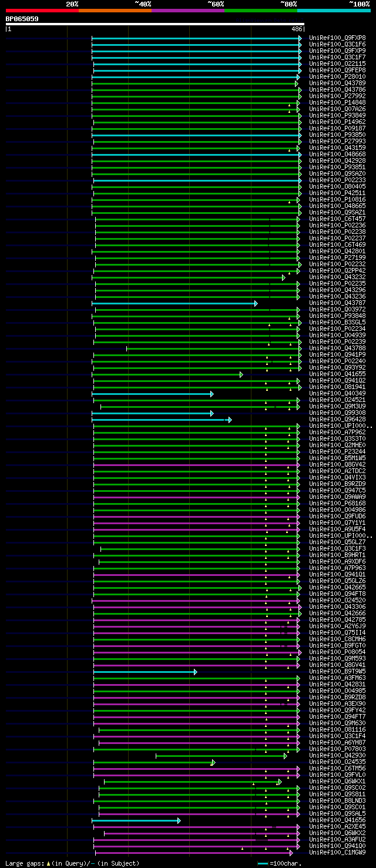The height and width of the screenshot is (868, 376).
Task: Open the UniRef100_P02238 hit
Action: (x=337, y=232)
